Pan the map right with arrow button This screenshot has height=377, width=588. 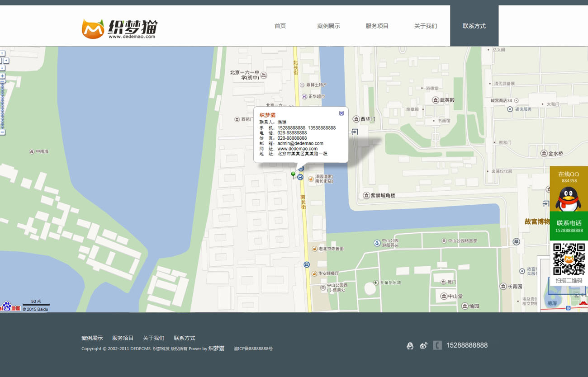pos(6,61)
